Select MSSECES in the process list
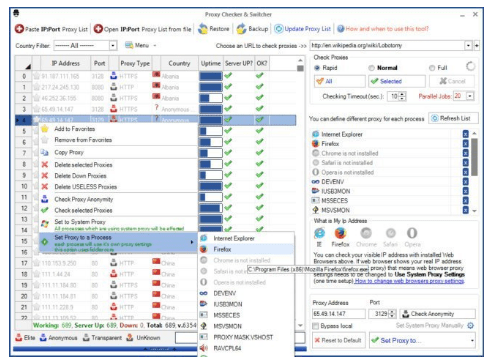 pos(330,201)
